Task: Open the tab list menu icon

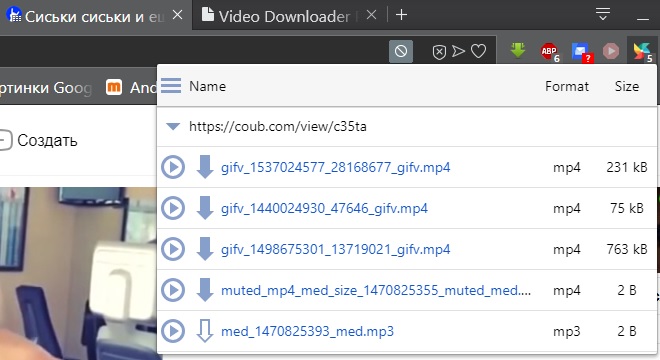Action: click(603, 14)
